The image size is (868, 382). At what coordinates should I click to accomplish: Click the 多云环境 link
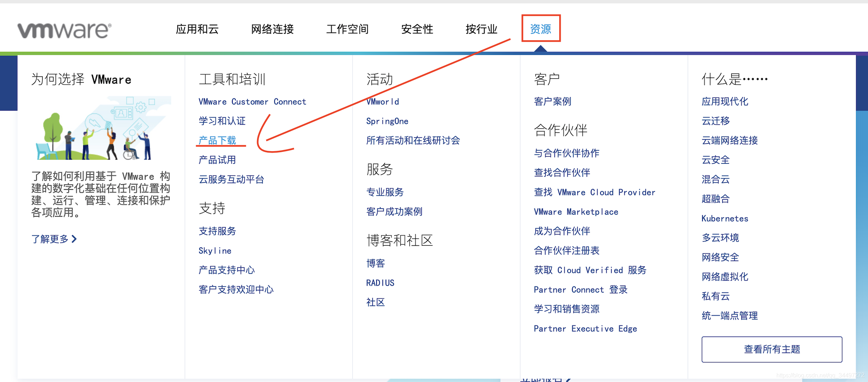coord(720,238)
